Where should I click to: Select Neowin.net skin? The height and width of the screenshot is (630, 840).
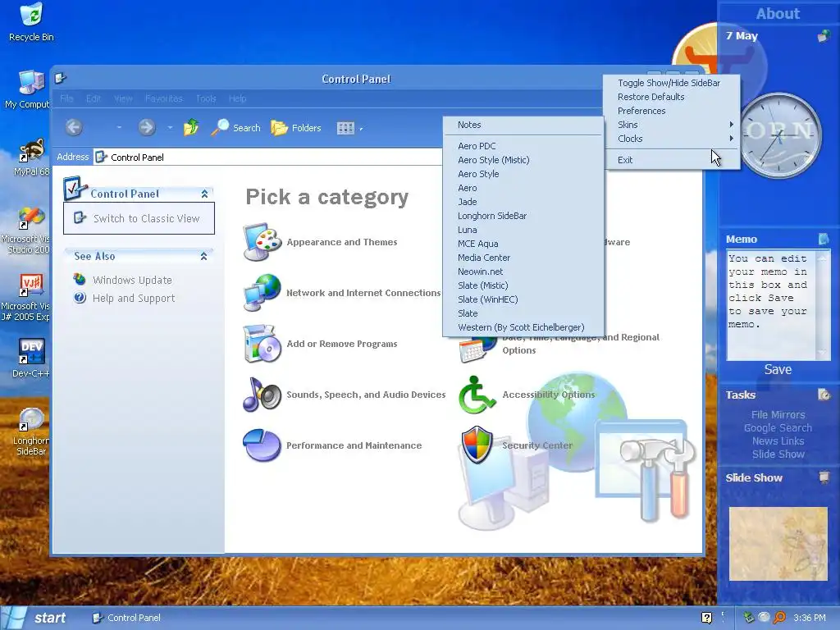(523, 272)
